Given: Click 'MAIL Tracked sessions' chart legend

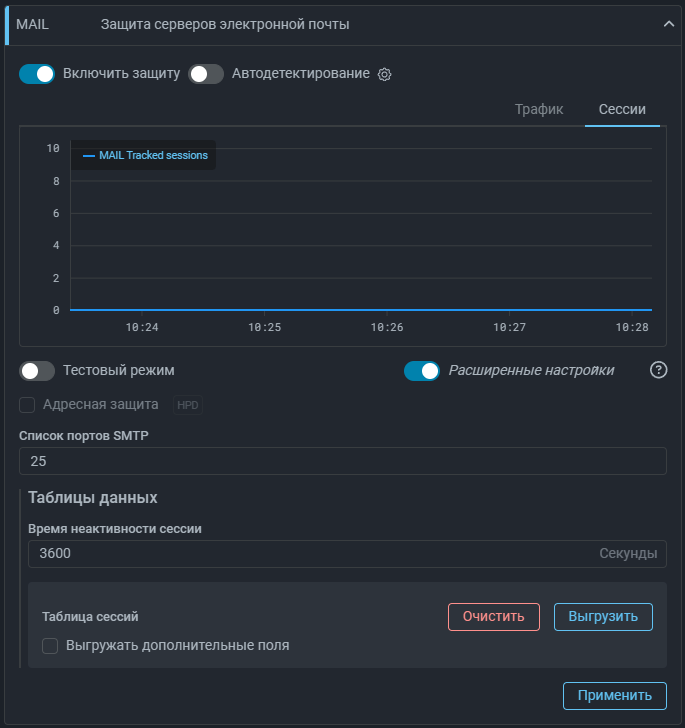Looking at the screenshot, I should [145, 156].
